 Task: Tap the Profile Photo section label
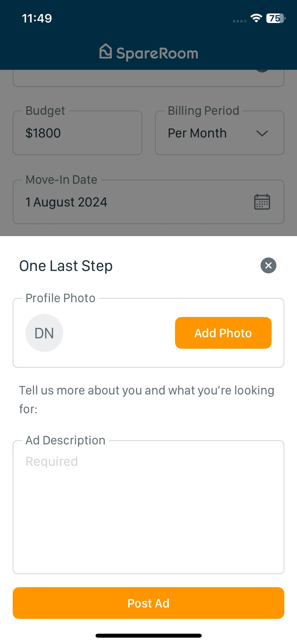pyautogui.click(x=60, y=298)
